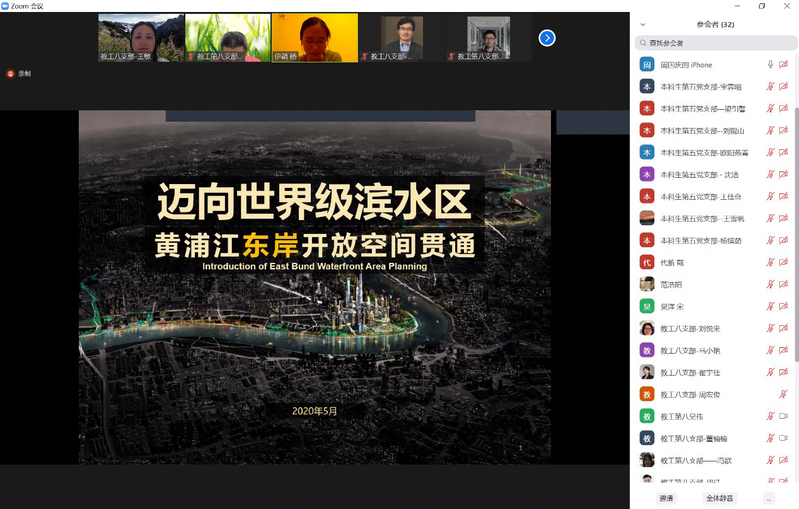Click the avatar of 吴洋 宋
The width and height of the screenshot is (799, 509).
tap(647, 306)
